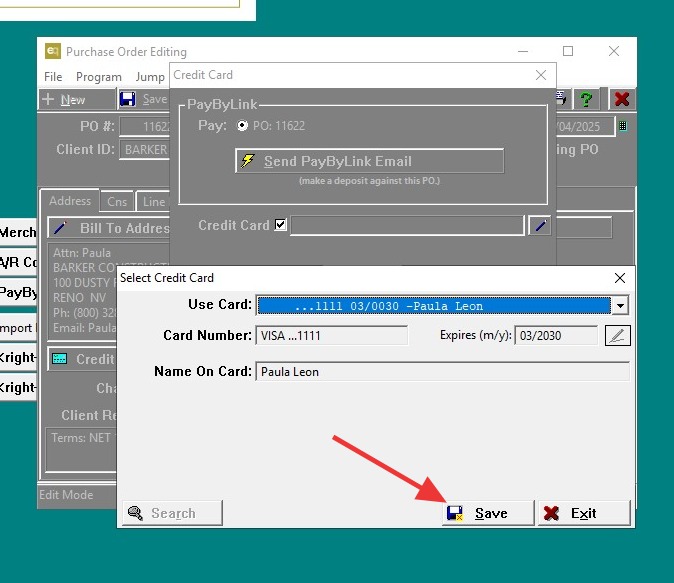Viewport: 674px width, 583px height.
Task: Exit the Select Credit Card dialog
Action: pos(584,513)
